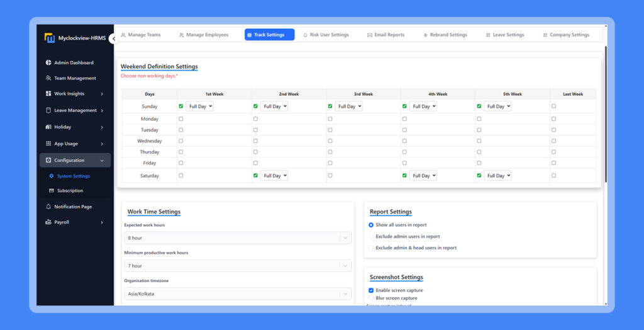Click the Company Settings tab icon
Image resolution: width=644 pixels, height=330 pixels.
[545, 35]
